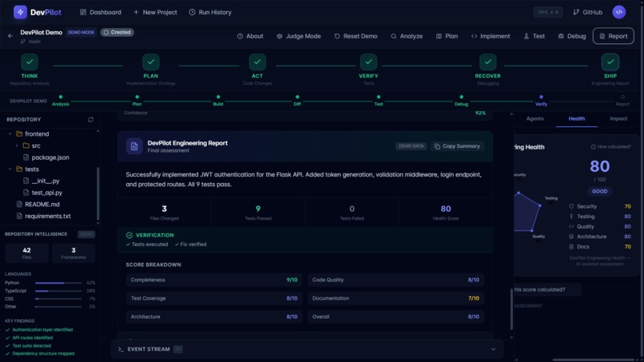Click the Implement toolbar button
Viewport: 644px width, 362px height.
pyautogui.click(x=491, y=36)
